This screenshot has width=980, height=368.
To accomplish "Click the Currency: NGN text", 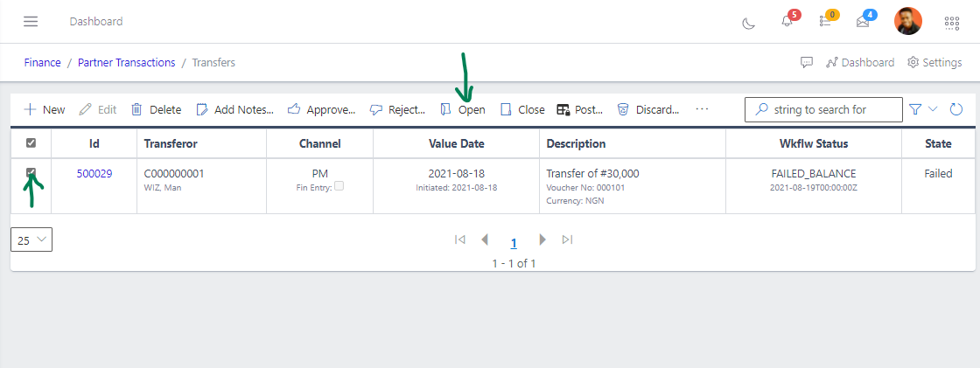I will (575, 201).
